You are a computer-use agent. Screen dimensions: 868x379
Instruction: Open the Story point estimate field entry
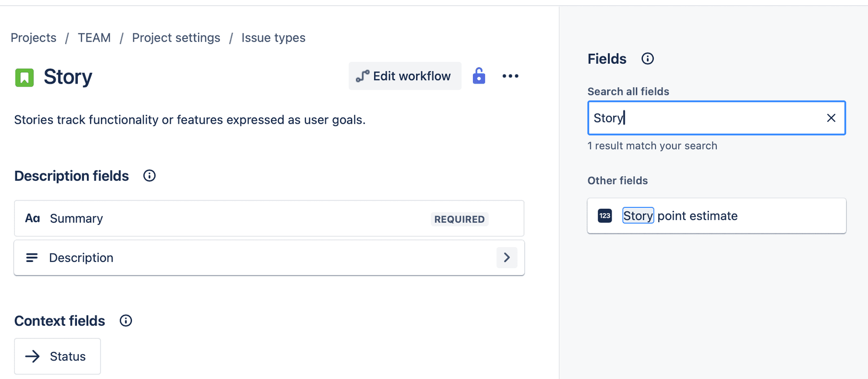[x=716, y=215]
